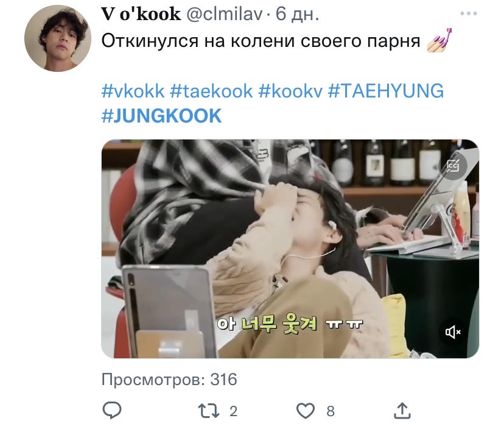
Task: Open the #taekook hashtag
Action: coord(211,91)
